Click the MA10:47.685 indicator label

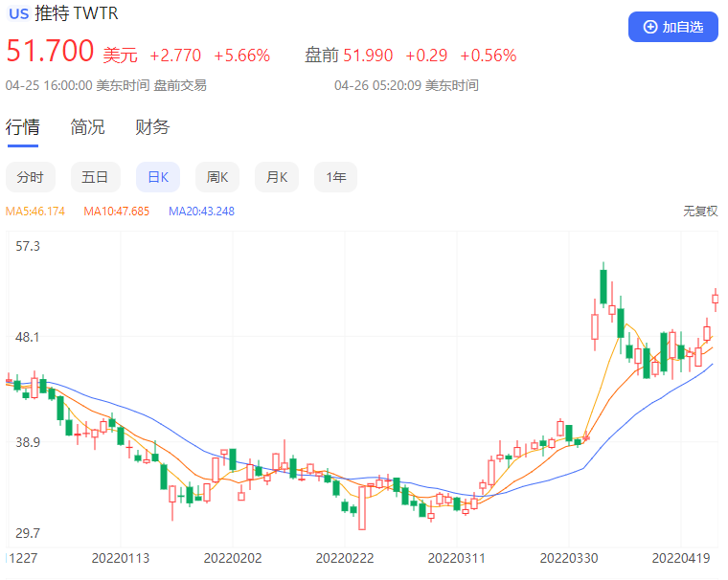click(117, 212)
